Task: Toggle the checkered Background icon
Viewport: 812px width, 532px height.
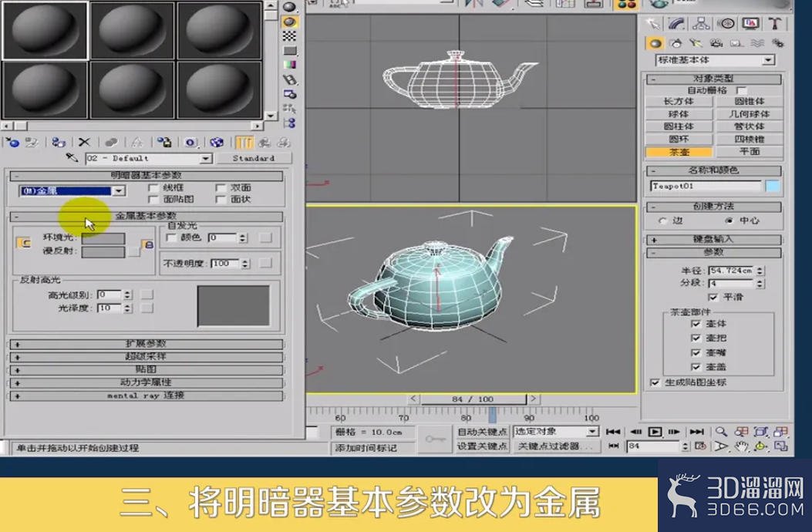Action: click(x=289, y=35)
